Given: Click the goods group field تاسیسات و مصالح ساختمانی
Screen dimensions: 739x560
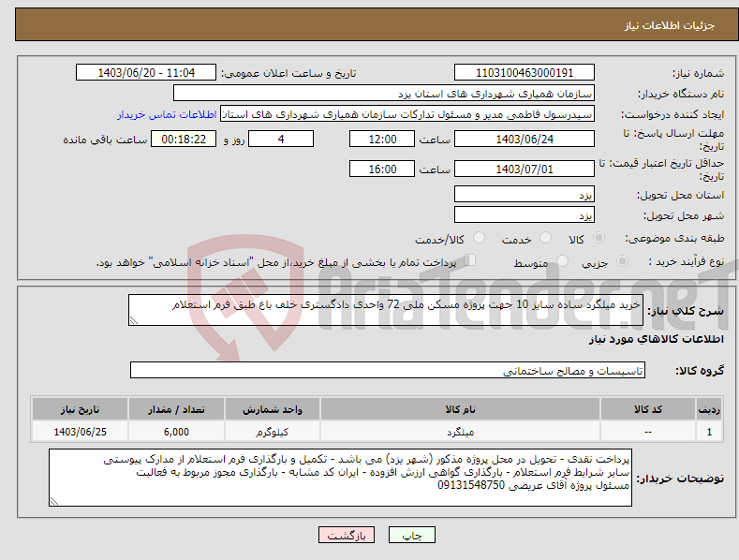Looking at the screenshot, I should 388,371.
